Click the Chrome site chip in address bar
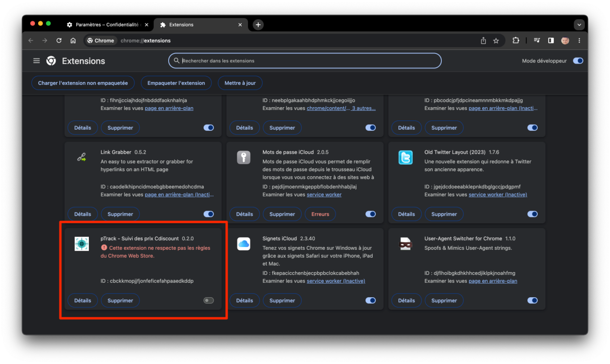The image size is (610, 364). [x=101, y=40]
